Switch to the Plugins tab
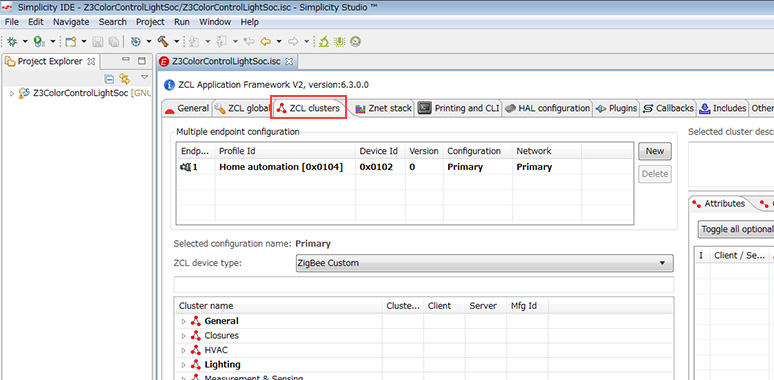Viewport: 774px width, 380px height. [x=617, y=108]
